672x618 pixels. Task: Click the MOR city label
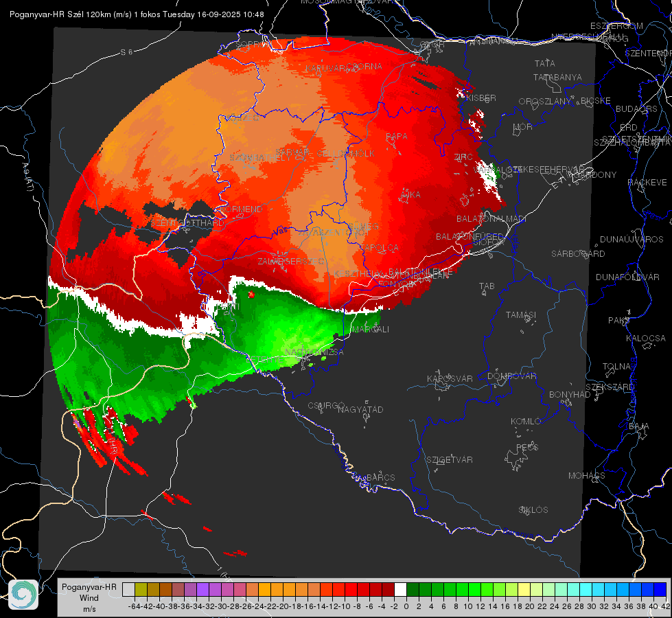coord(523,127)
